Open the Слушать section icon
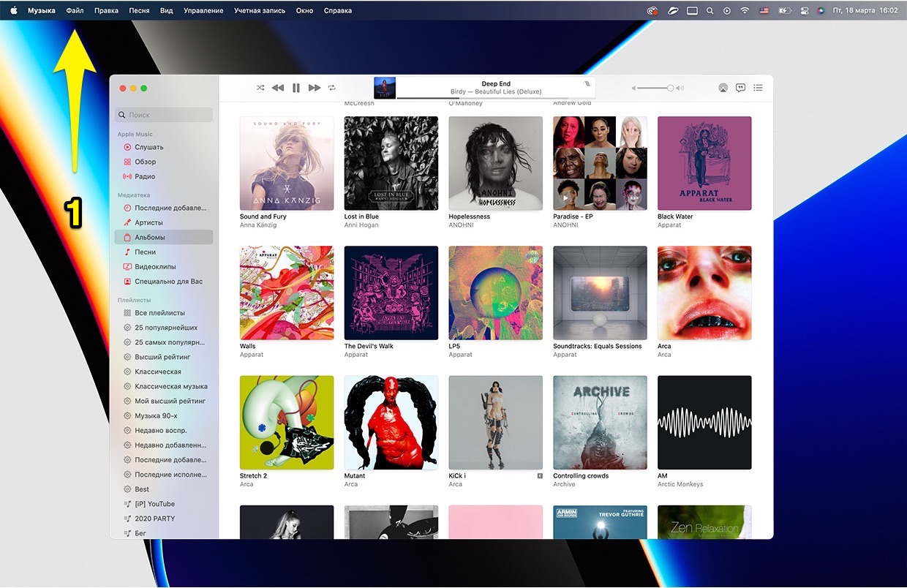The width and height of the screenshot is (907, 588). point(127,147)
